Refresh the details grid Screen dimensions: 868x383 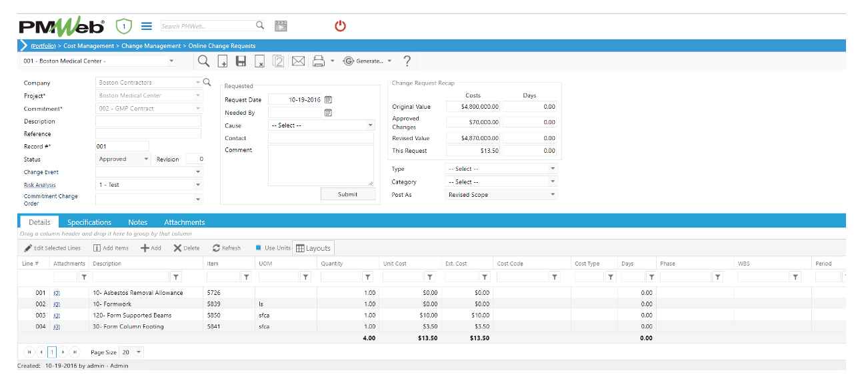click(x=227, y=248)
